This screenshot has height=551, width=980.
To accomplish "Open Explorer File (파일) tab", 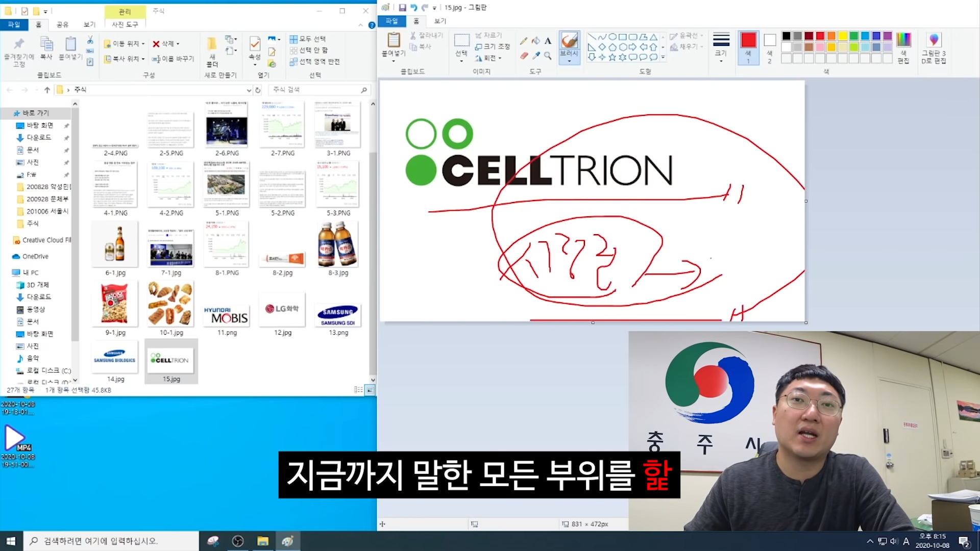I will (14, 24).
